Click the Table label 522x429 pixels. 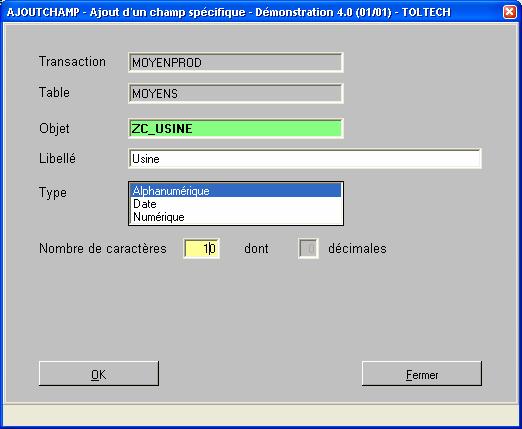(54, 92)
